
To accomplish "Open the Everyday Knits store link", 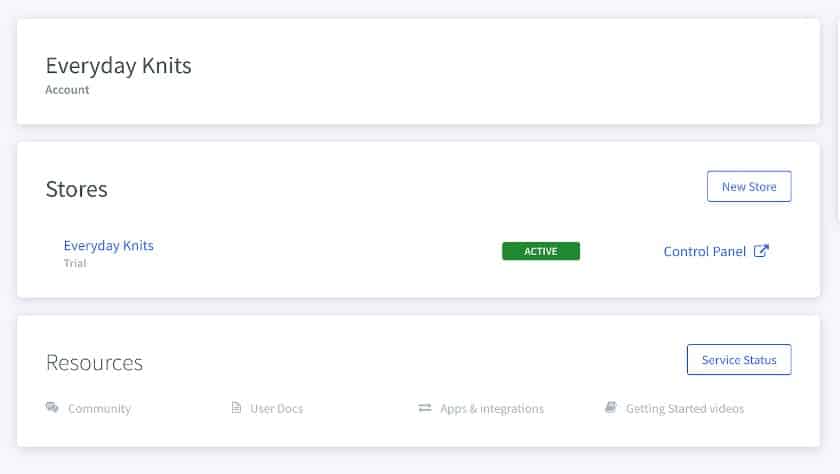I will (x=109, y=245).
